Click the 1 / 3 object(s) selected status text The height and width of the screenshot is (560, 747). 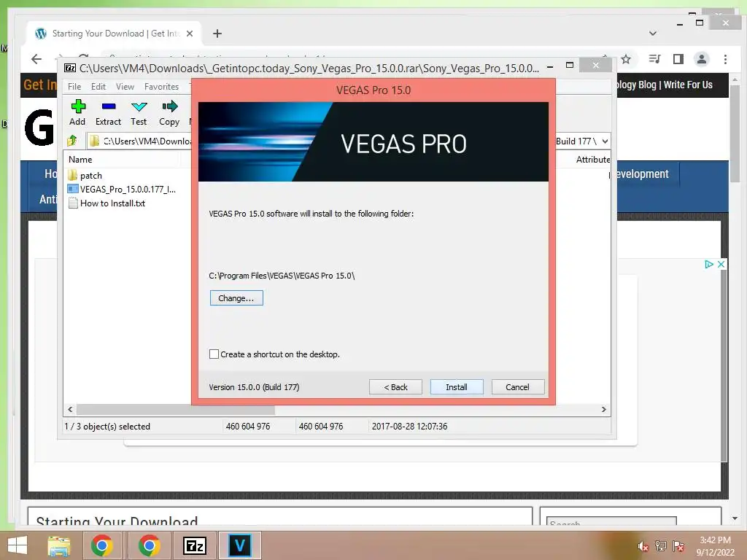tap(108, 426)
